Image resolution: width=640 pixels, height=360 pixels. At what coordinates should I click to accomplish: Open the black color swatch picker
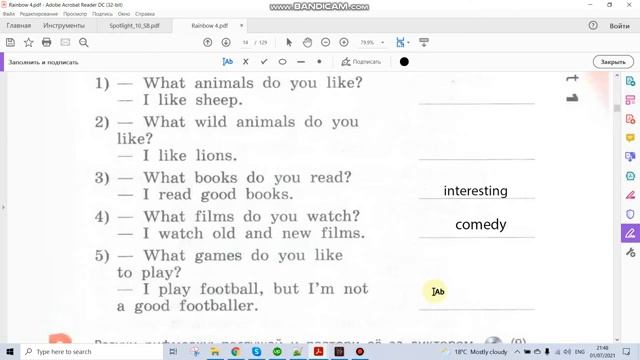pos(404,62)
